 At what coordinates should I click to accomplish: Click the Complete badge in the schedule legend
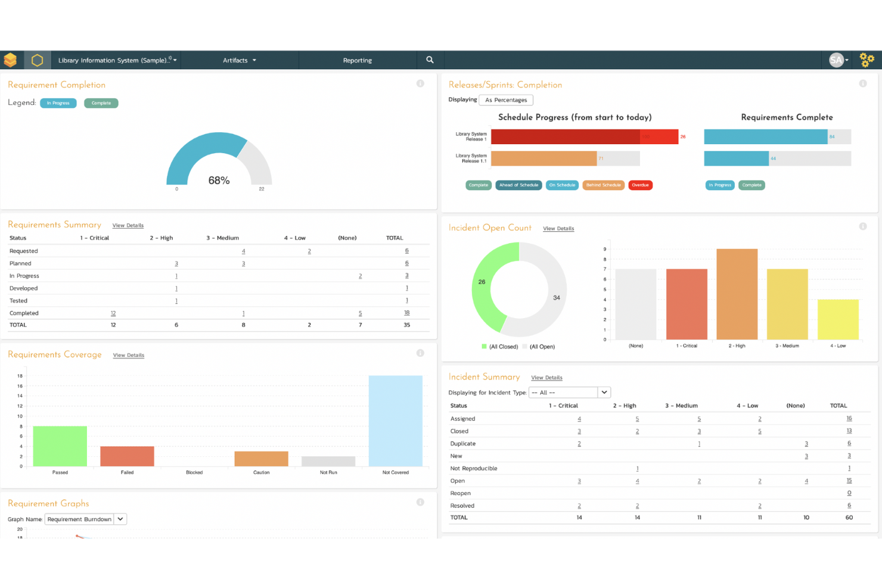pos(479,185)
